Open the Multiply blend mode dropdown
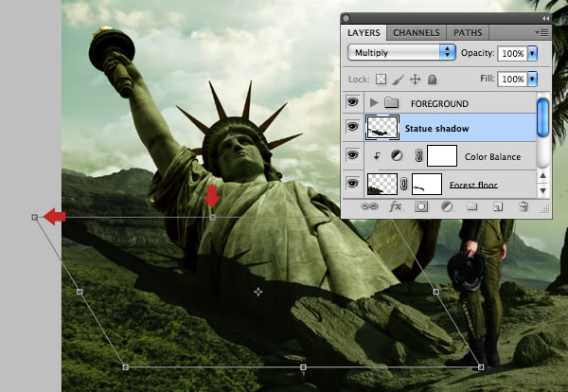Screen dimensions: 568x392 click(401, 52)
